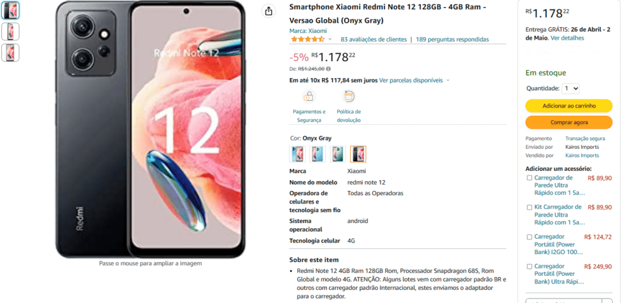644x303 pixels.
Task: Open the Kairos Imports seller link
Action: click(582, 156)
